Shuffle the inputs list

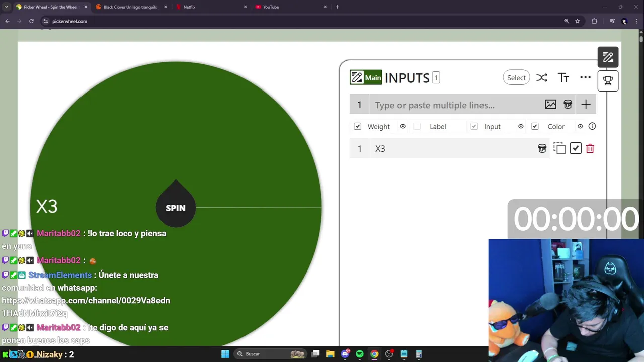point(541,77)
